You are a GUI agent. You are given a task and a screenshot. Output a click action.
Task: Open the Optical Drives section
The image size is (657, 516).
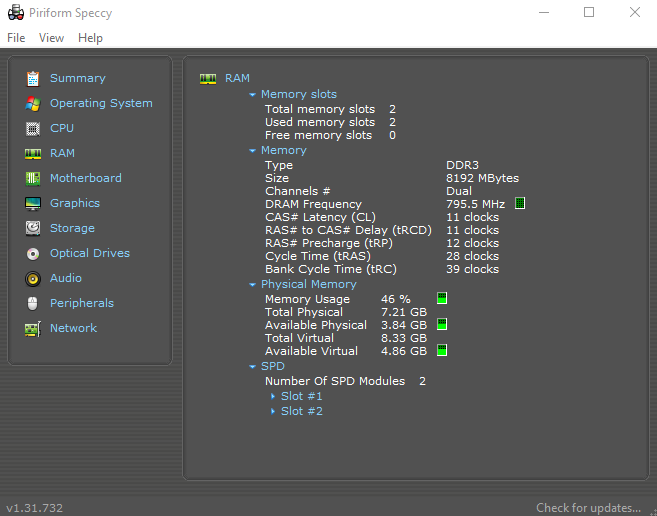click(90, 253)
